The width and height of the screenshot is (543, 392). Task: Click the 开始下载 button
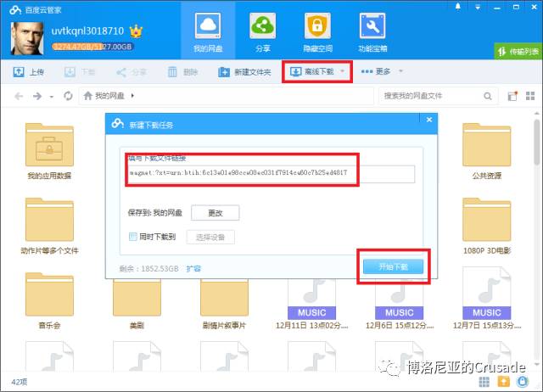(x=392, y=266)
